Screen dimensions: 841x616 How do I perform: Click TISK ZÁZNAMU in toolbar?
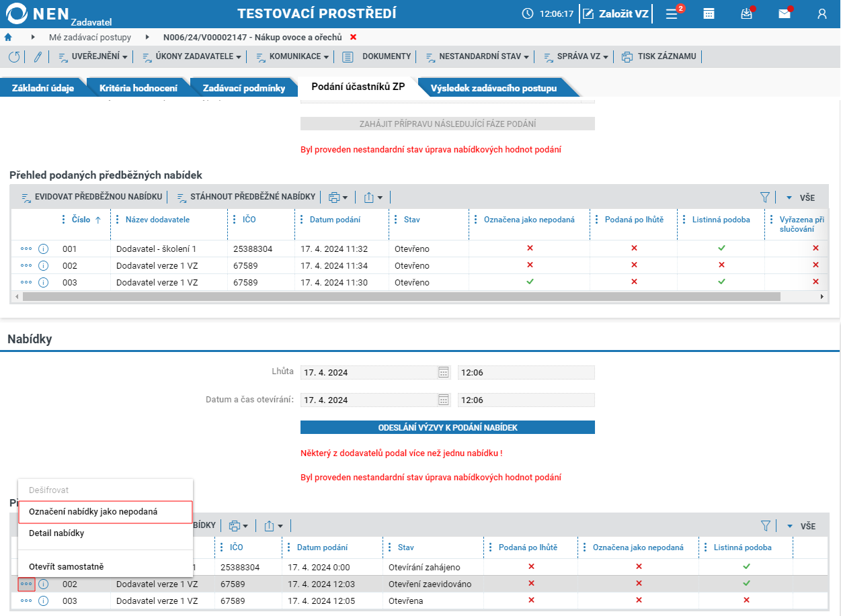pos(659,57)
